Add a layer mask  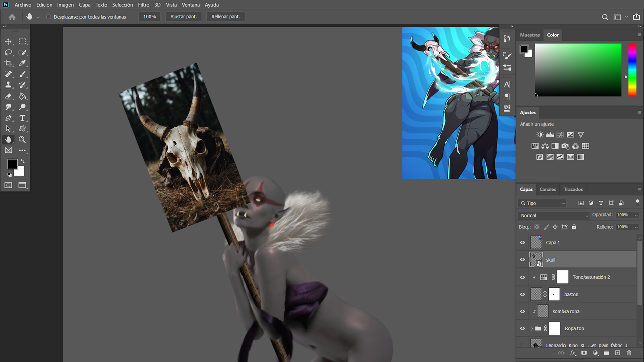[584, 353]
